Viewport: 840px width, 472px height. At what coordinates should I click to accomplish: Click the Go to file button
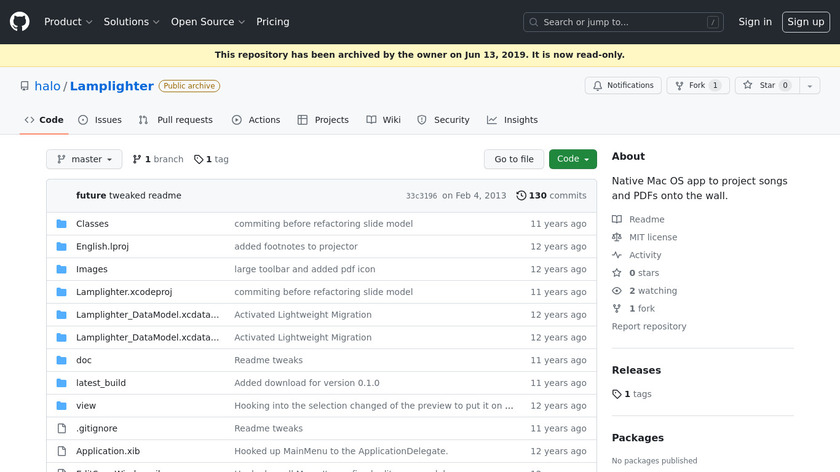(514, 159)
